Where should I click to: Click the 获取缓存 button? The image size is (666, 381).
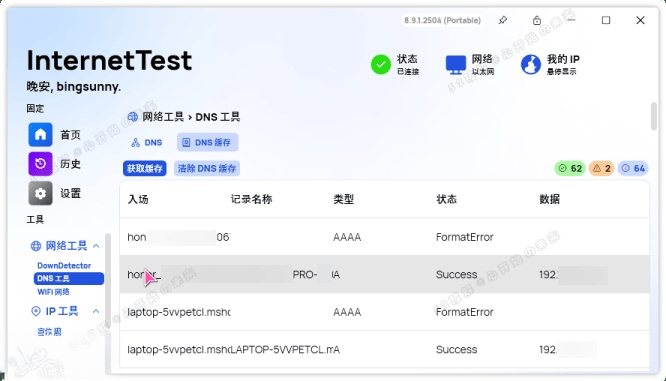(x=145, y=169)
